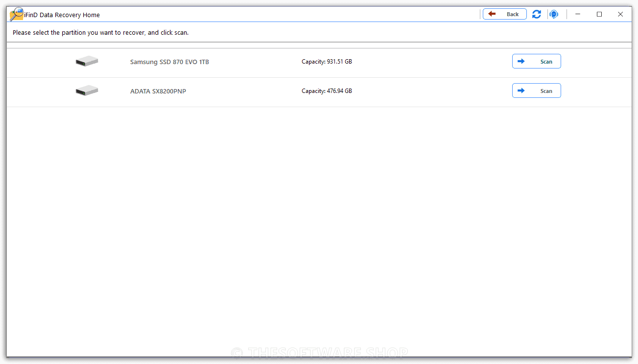Close the iFinD Data Recovery window
Viewport: 638px width, 364px height.
[x=620, y=14]
